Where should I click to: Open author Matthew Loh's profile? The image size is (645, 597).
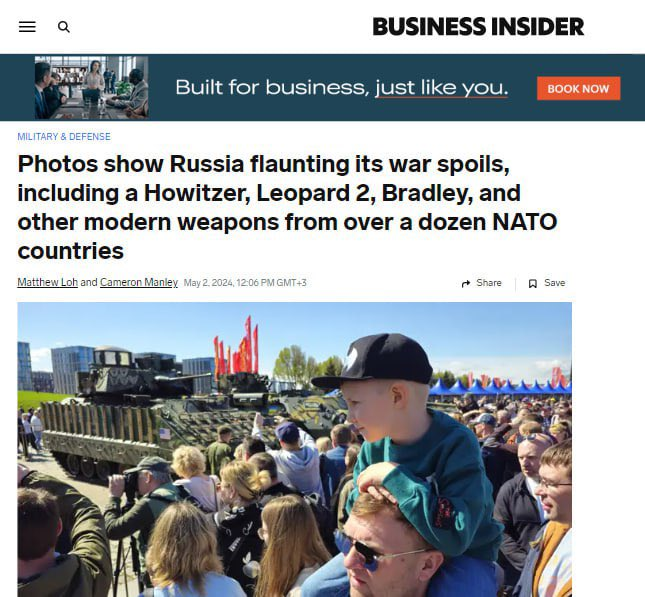tap(47, 282)
